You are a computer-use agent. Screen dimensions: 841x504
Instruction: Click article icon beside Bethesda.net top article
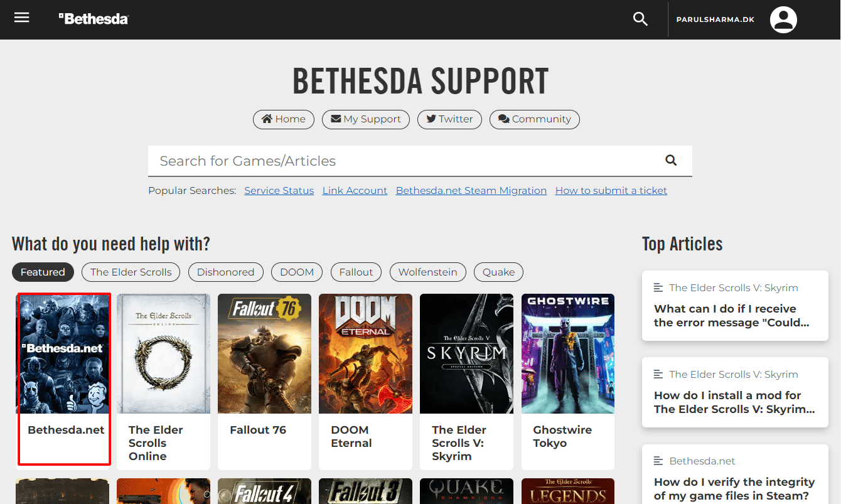point(658,461)
